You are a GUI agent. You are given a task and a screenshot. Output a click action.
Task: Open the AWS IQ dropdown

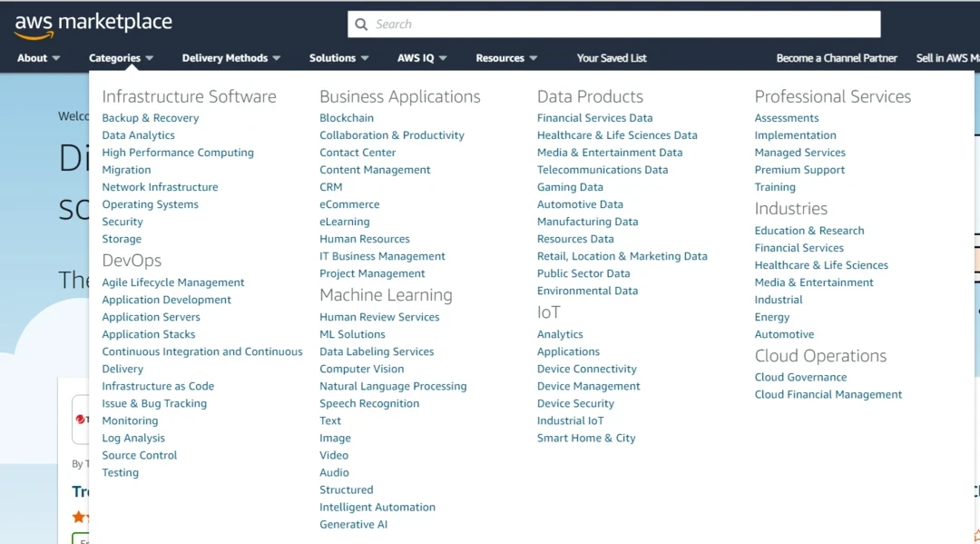click(422, 58)
